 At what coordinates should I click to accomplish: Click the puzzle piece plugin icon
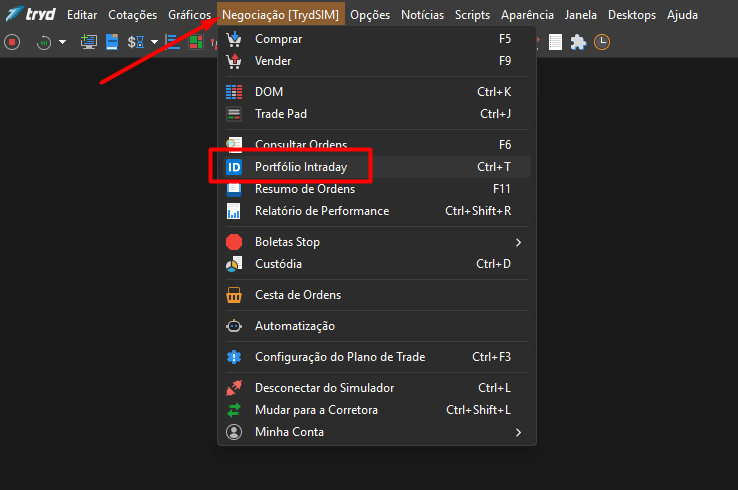click(x=578, y=42)
